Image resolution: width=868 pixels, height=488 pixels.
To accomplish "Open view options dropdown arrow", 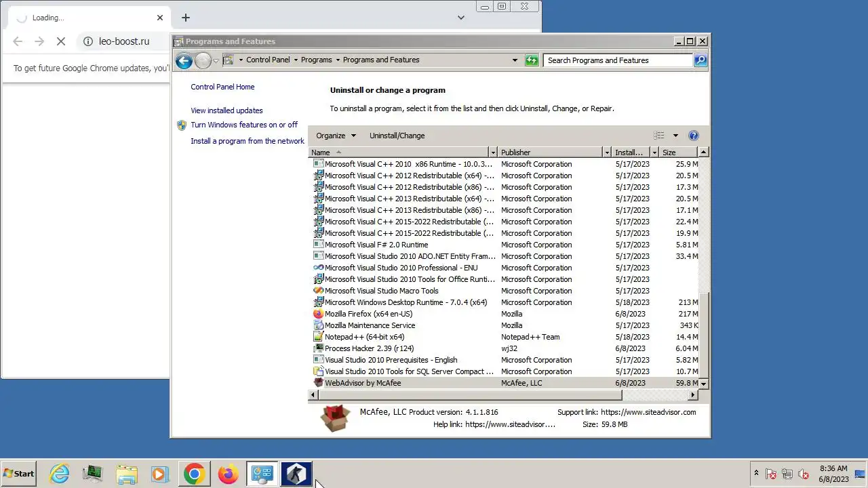I will 675,136.
